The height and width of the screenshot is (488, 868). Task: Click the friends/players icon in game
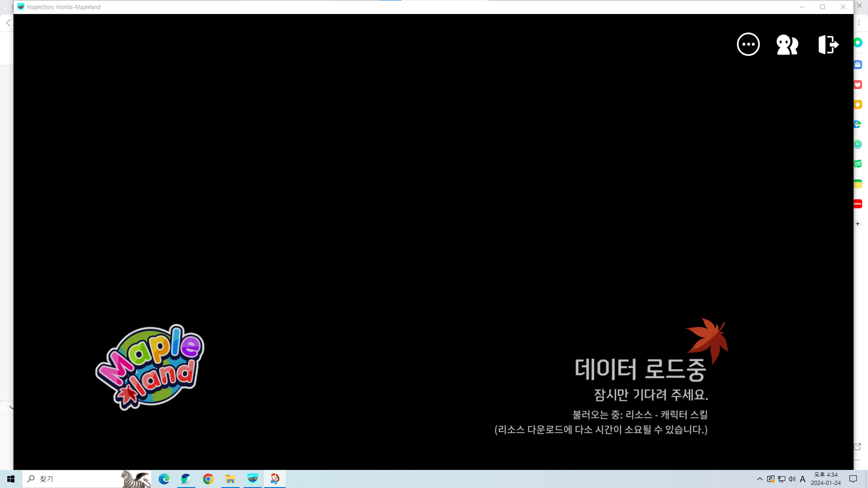tap(787, 44)
